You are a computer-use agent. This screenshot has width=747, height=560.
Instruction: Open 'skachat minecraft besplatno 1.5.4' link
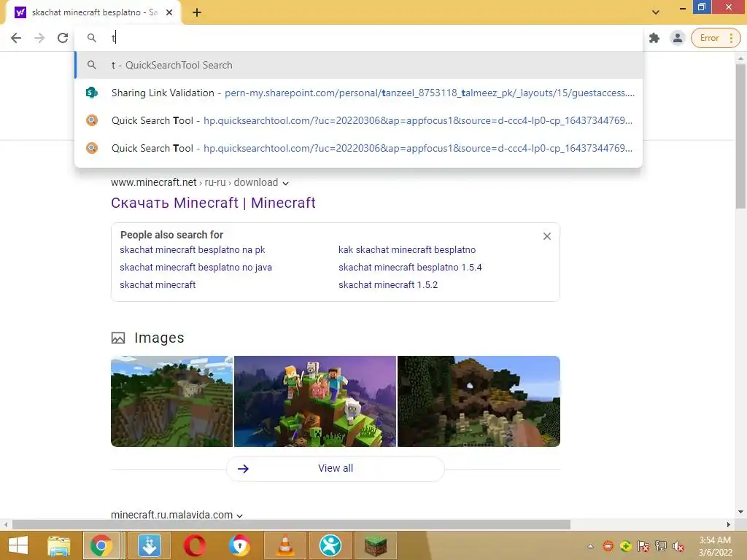(x=410, y=268)
